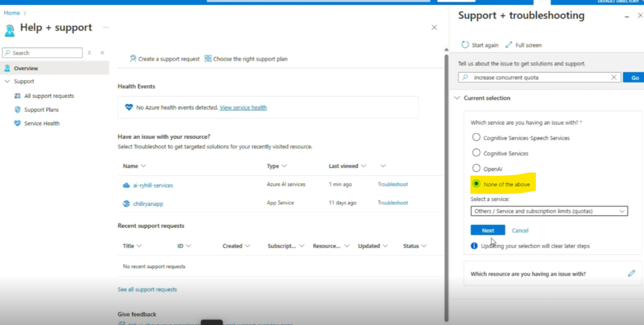
Task: Click the chillryanapp App Service icon
Action: pos(126,203)
